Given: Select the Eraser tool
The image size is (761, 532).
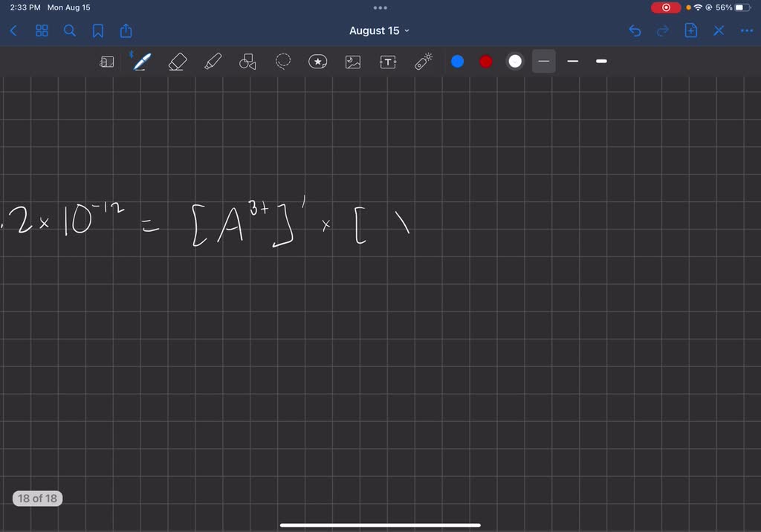Looking at the screenshot, I should 177,62.
